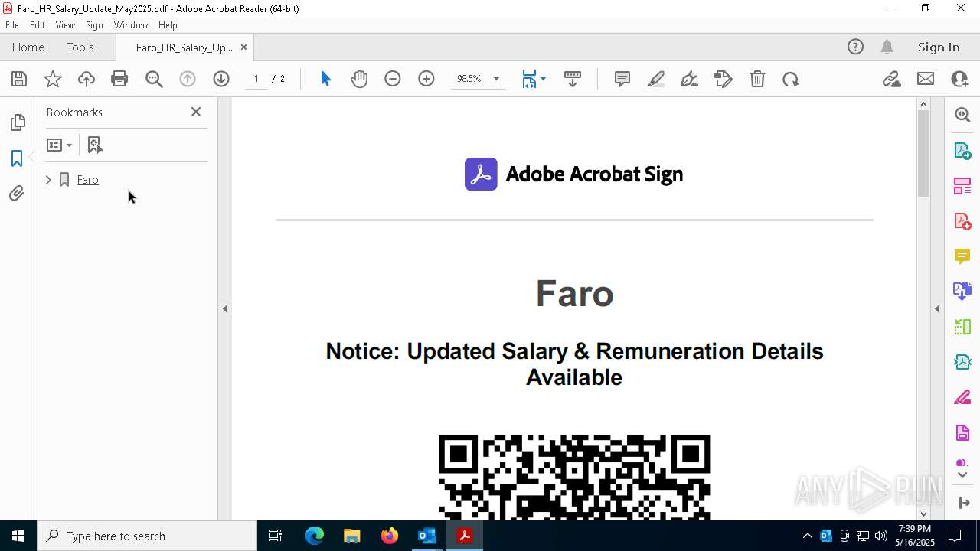Open the Fill & Sign tool in right pane

(962, 398)
